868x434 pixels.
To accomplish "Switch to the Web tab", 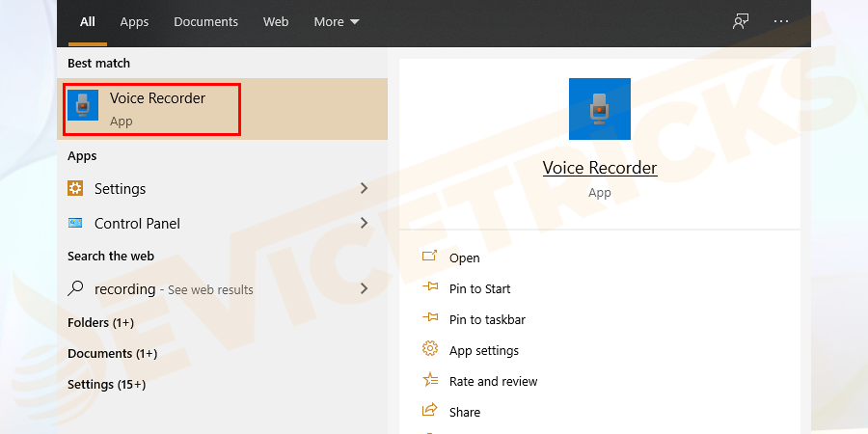I will [276, 22].
